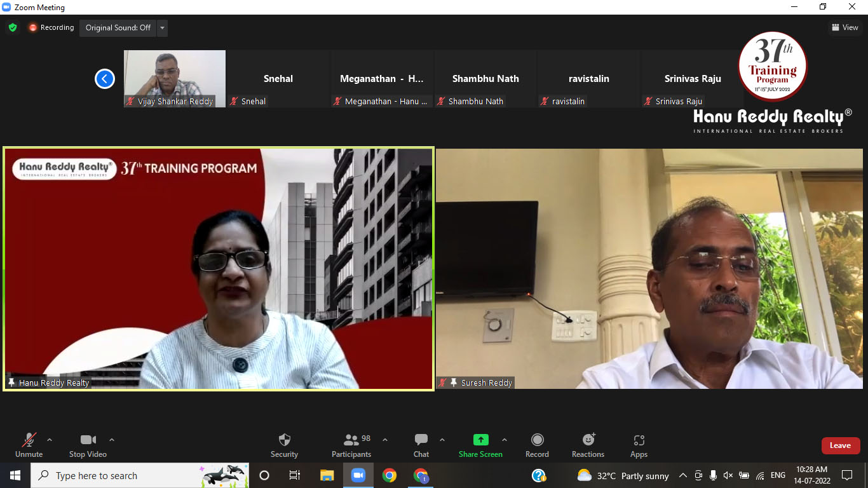The height and width of the screenshot is (488, 868).
Task: Open the Apps panel
Action: pyautogui.click(x=639, y=445)
